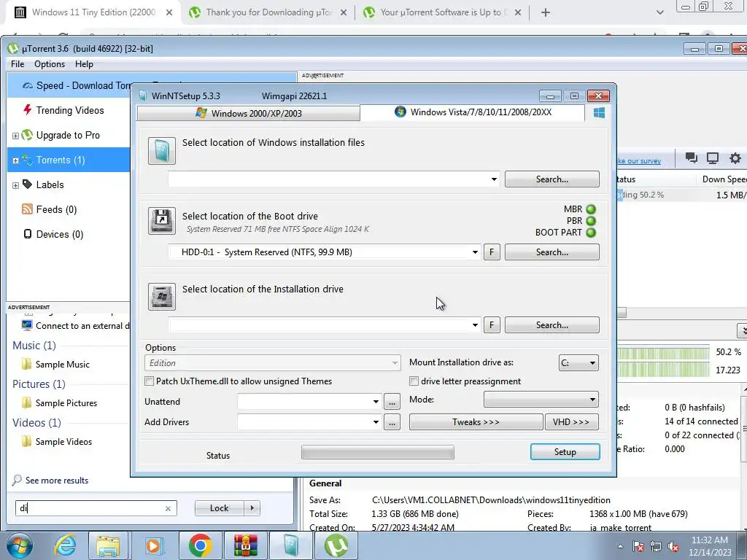Click the Setup button
Image resolution: width=747 pixels, height=560 pixels.
pos(565,452)
